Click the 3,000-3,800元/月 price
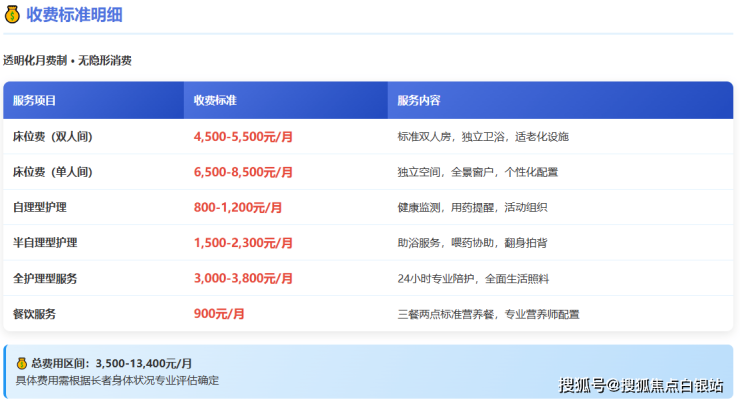Image resolution: width=740 pixels, height=402 pixels. 242,278
